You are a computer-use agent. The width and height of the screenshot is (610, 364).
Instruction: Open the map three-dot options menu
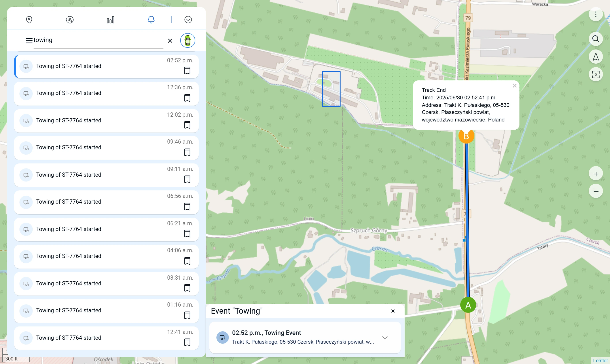tap(595, 14)
